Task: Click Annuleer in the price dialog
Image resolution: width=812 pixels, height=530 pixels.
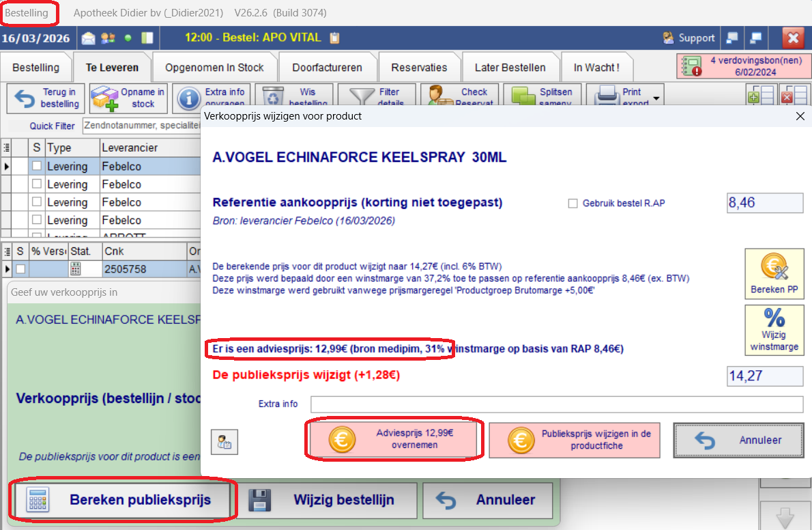Action: pos(738,441)
